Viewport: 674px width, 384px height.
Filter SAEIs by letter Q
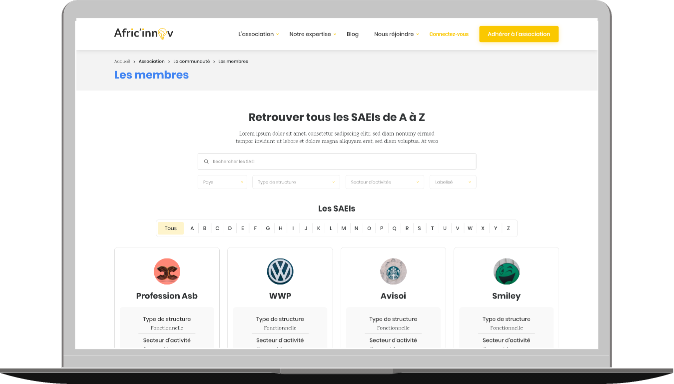tap(394, 228)
